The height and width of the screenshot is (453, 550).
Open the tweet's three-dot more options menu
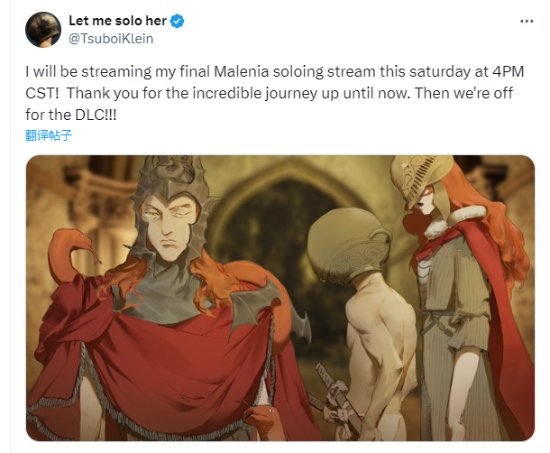(x=527, y=21)
